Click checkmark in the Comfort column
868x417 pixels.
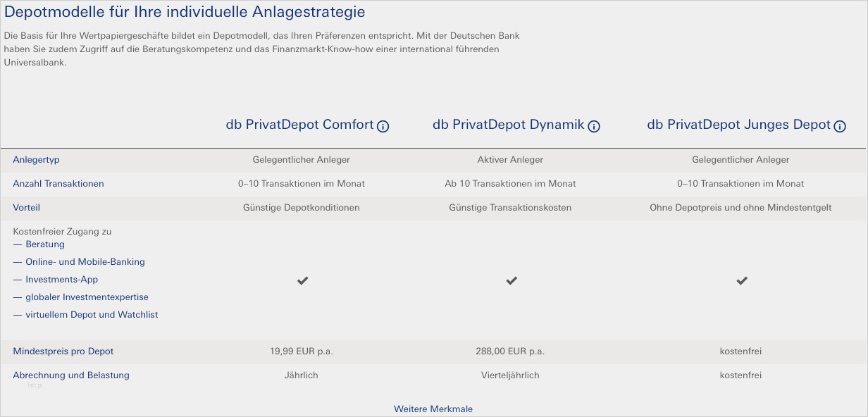302,280
